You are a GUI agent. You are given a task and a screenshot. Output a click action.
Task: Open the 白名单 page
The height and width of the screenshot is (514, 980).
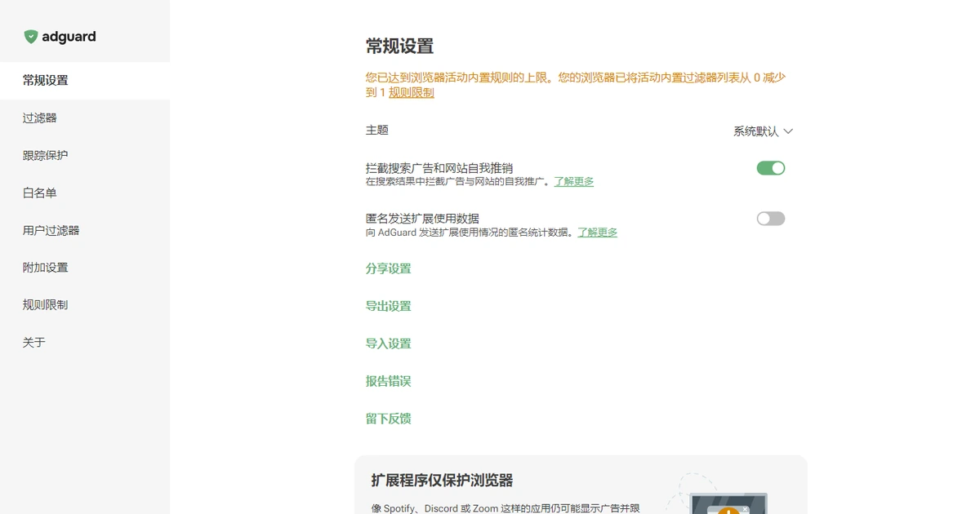(x=85, y=193)
